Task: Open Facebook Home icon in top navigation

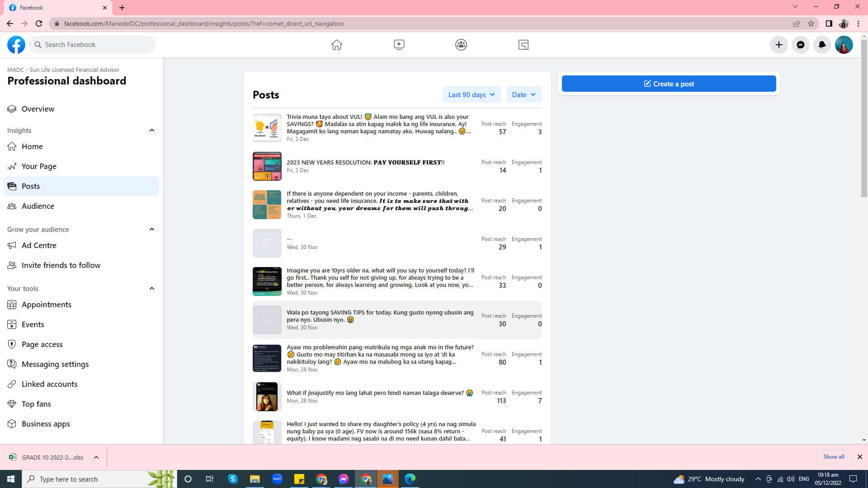Action: 336,45
